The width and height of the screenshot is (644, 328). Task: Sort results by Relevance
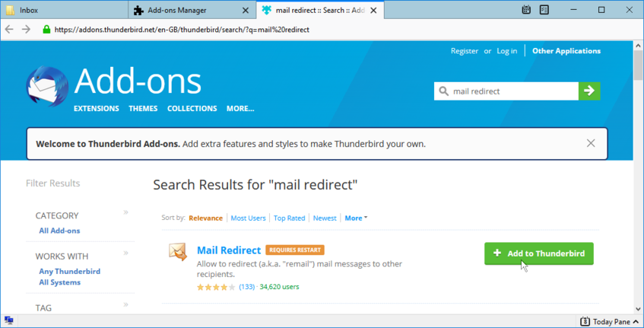(206, 218)
